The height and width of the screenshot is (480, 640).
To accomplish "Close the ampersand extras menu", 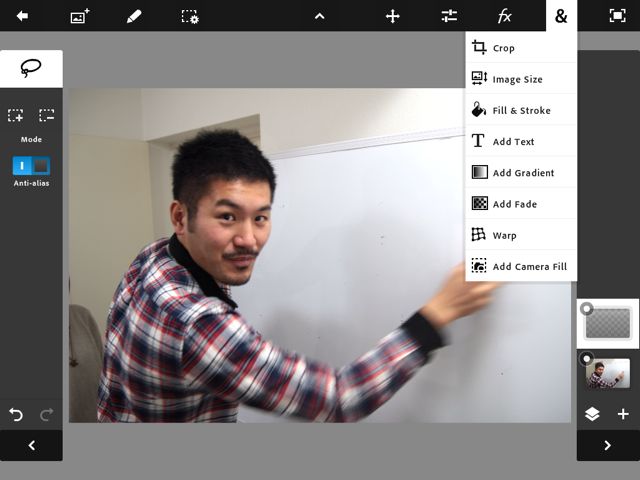I will 561,16.
